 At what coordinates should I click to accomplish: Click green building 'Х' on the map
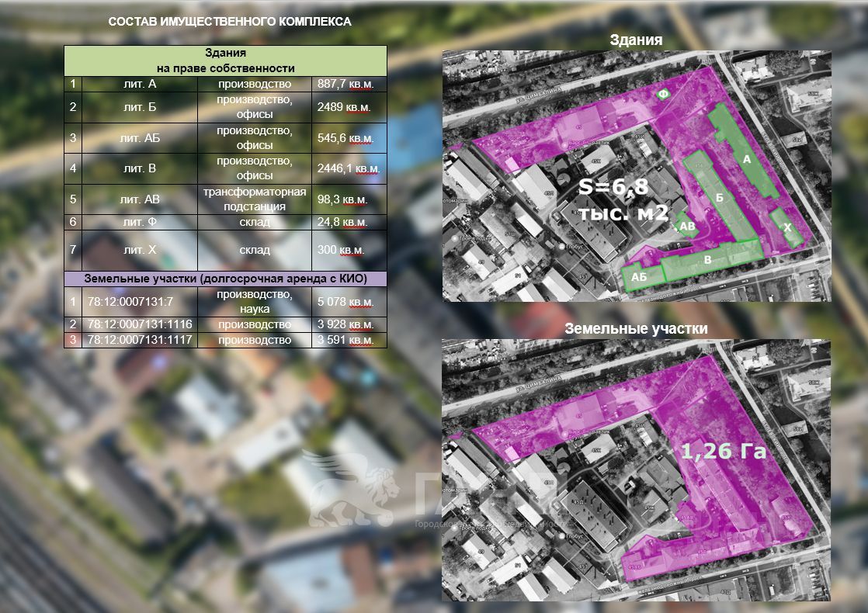coord(786,227)
